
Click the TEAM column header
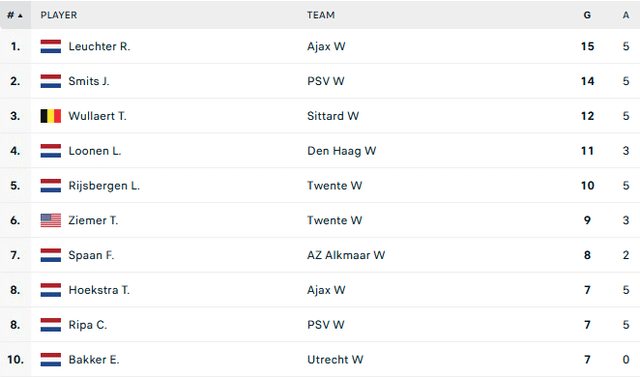coord(321,15)
